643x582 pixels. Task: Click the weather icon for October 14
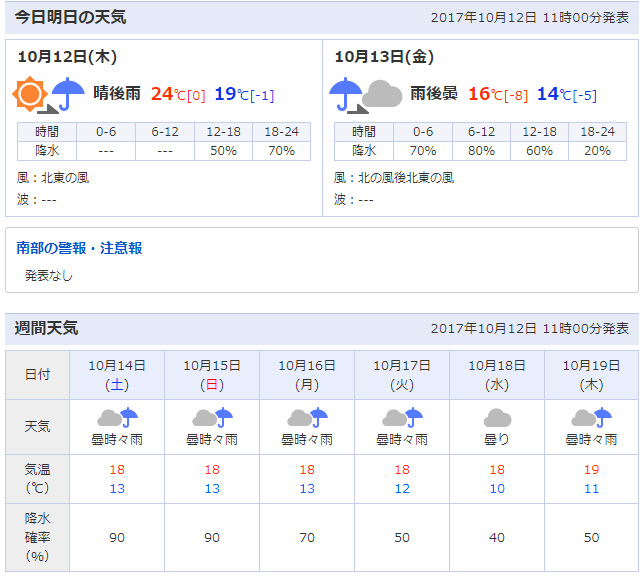pos(116,418)
